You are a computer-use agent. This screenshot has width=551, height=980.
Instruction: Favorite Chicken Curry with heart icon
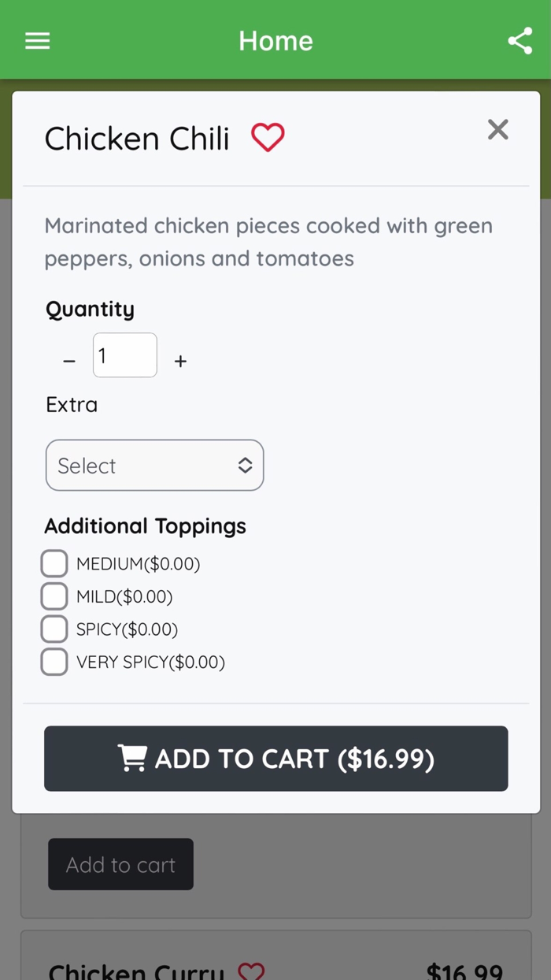251,971
